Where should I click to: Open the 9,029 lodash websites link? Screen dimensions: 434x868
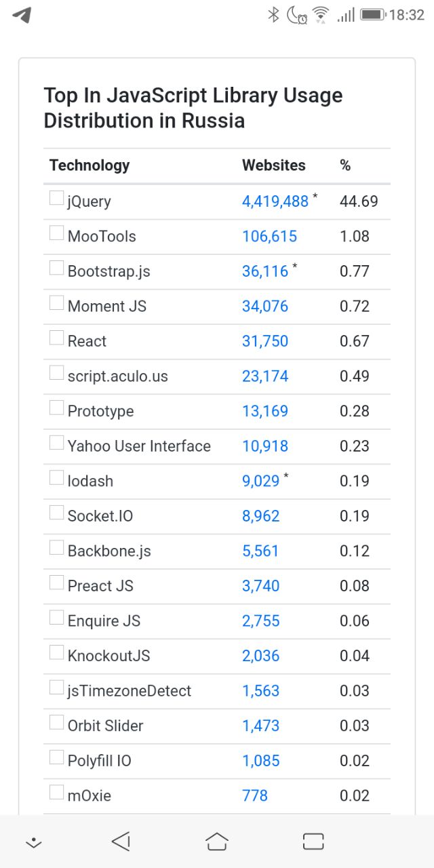click(260, 481)
